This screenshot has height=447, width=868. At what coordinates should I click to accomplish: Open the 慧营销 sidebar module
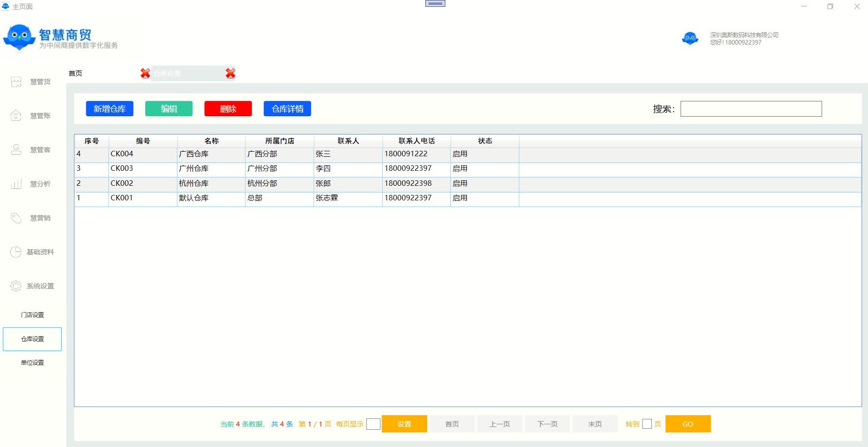[x=31, y=218]
